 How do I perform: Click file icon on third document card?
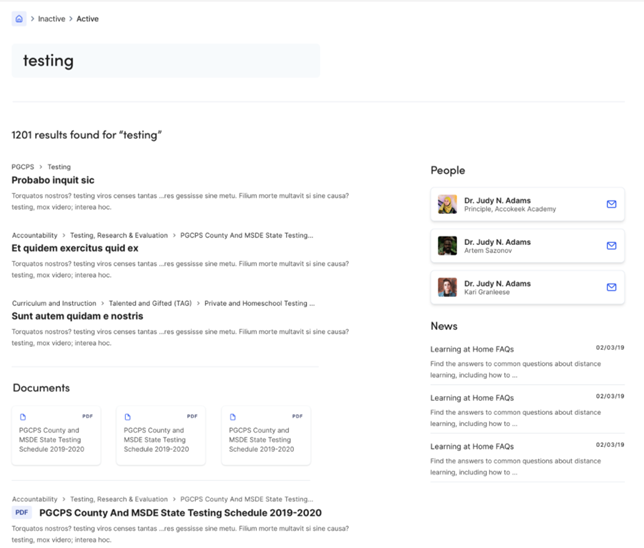[233, 417]
